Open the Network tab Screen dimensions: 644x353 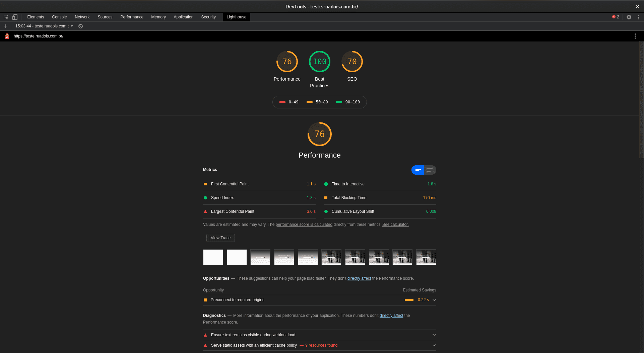82,17
